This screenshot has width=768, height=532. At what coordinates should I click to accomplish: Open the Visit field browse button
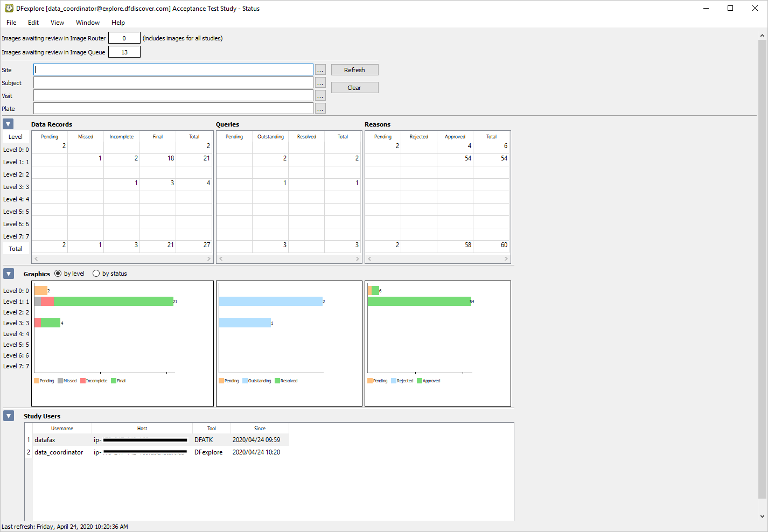[320, 96]
